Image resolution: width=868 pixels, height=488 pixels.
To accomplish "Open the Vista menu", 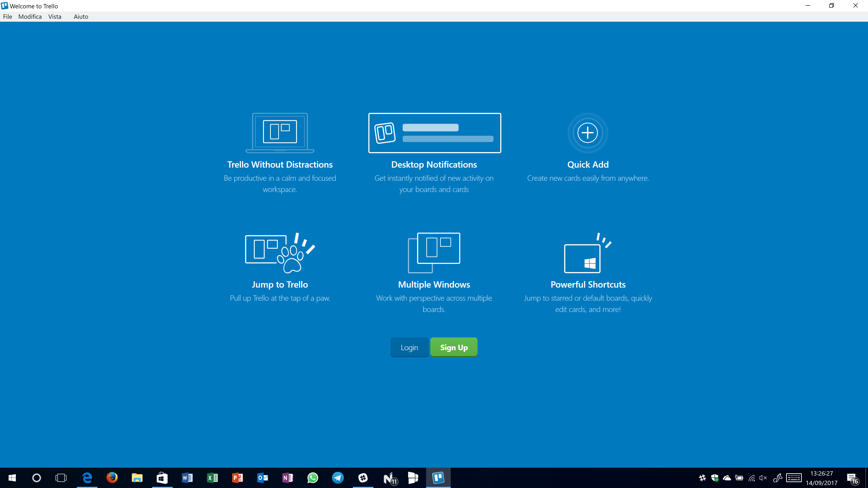I will coord(54,16).
